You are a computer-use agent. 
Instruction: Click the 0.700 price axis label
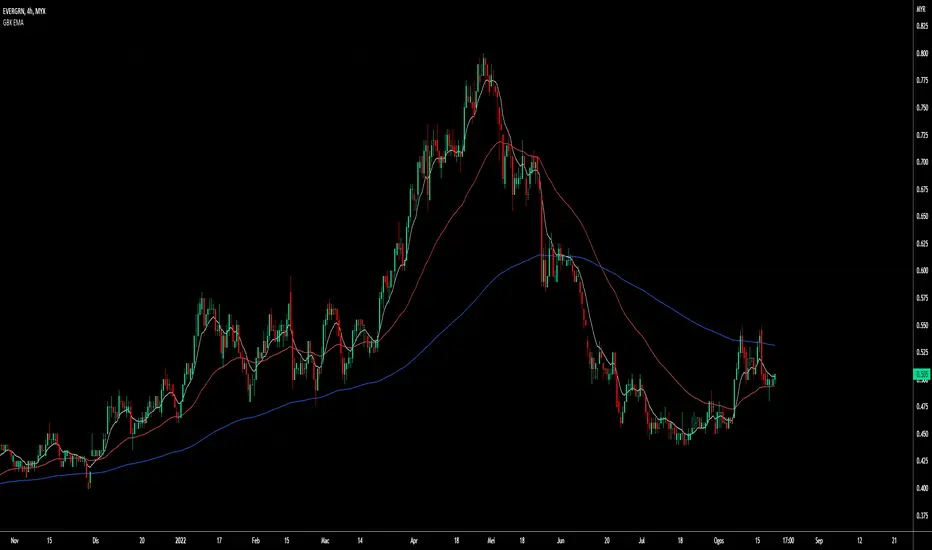(x=922, y=162)
